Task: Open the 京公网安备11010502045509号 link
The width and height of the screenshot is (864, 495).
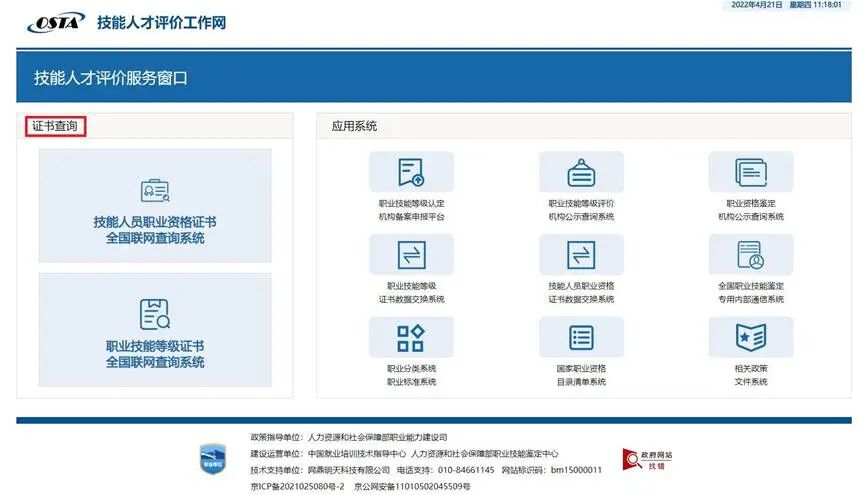Action: [412, 486]
